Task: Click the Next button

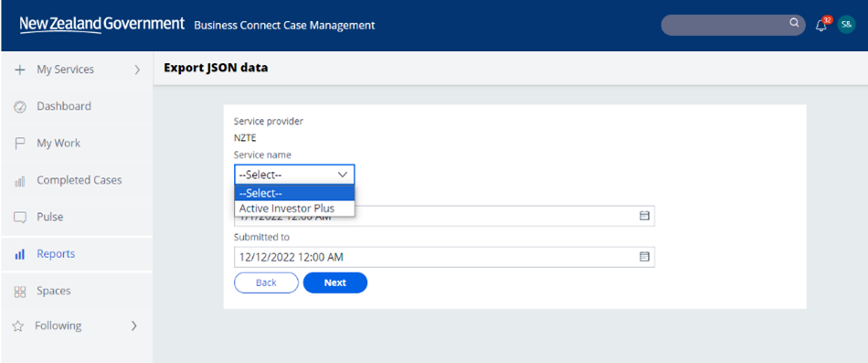Action: 335,283
